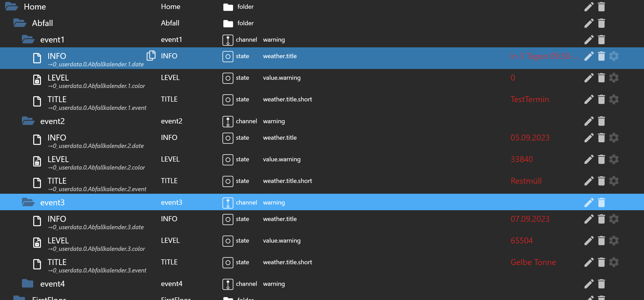Click the 33840 value of event2 LEVEL

tap(521, 159)
